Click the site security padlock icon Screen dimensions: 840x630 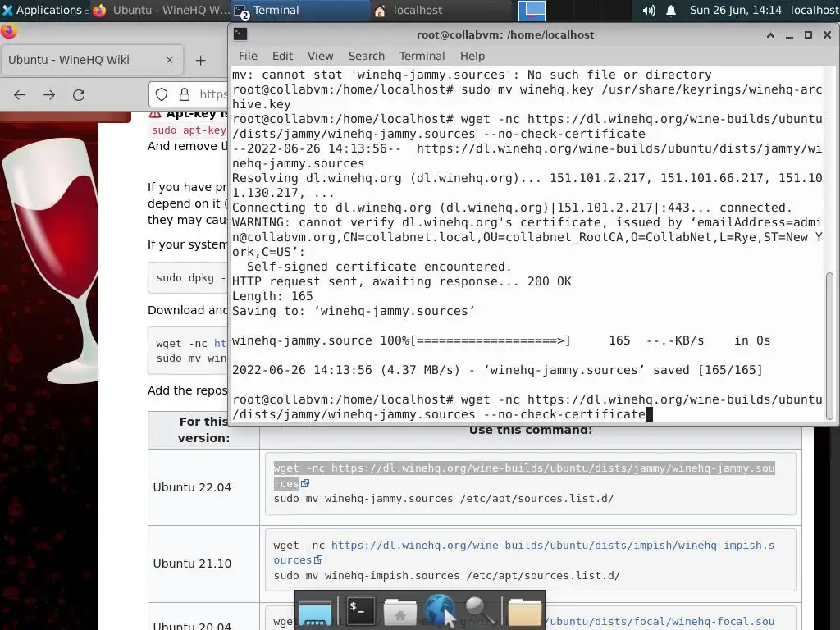pos(185,95)
